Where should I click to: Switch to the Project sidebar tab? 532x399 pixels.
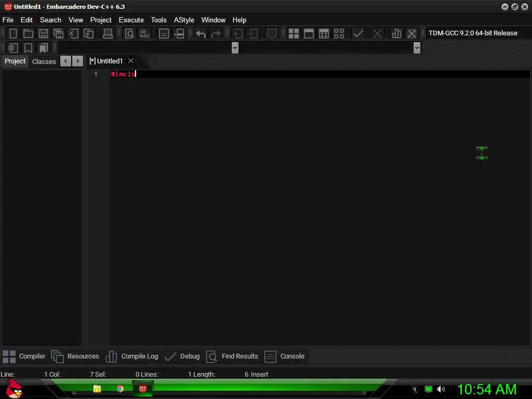(15, 61)
